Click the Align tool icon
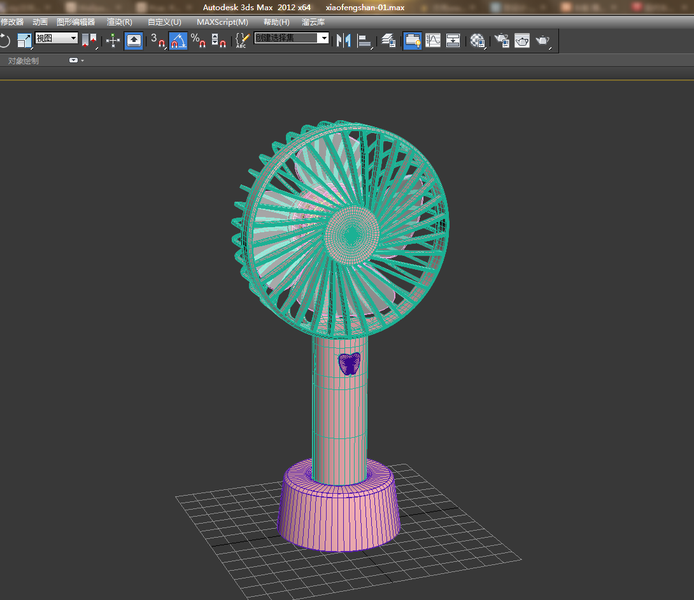Screen dimensions: 694x600 click(364, 40)
